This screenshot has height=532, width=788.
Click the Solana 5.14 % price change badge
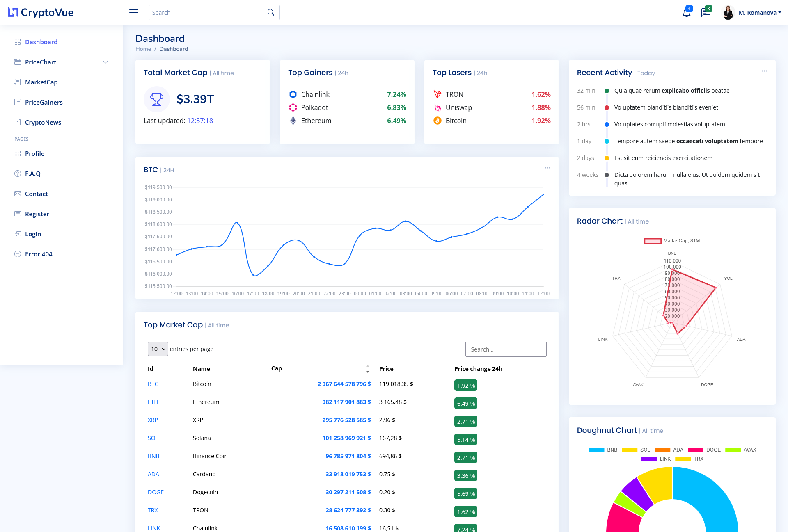click(466, 440)
